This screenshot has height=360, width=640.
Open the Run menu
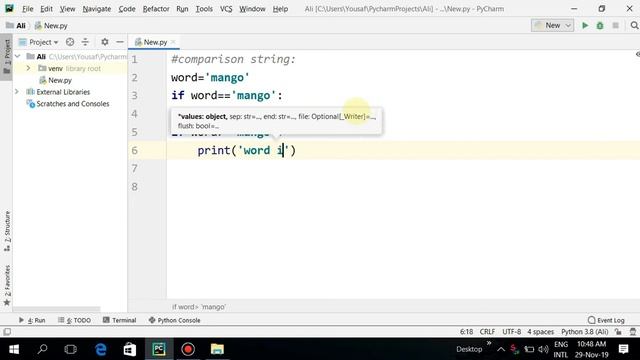click(x=182, y=9)
